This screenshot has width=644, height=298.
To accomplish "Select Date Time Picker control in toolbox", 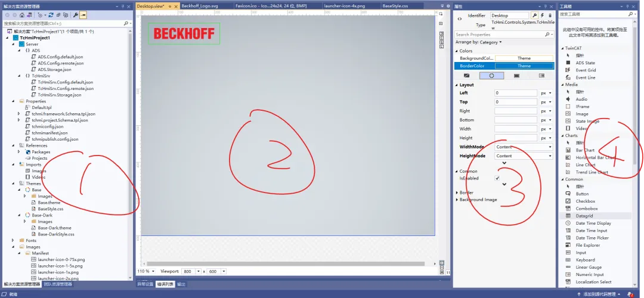I will coord(592,238).
